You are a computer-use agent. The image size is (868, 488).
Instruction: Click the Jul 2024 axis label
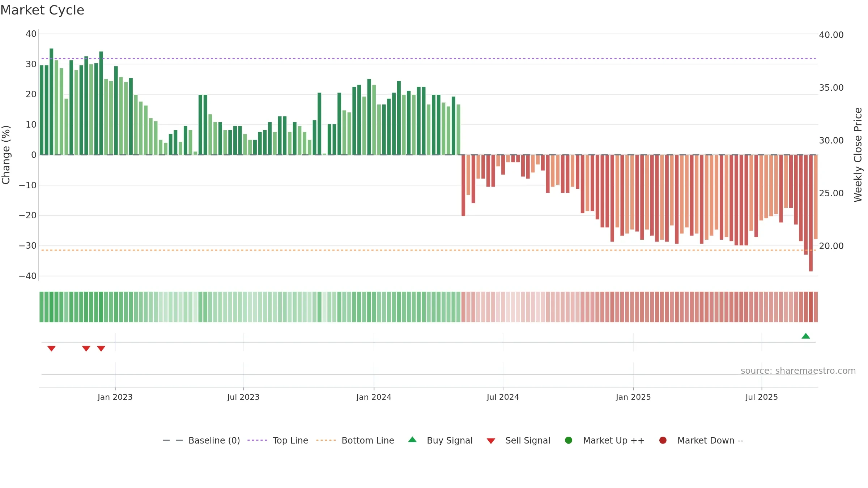[x=503, y=397]
